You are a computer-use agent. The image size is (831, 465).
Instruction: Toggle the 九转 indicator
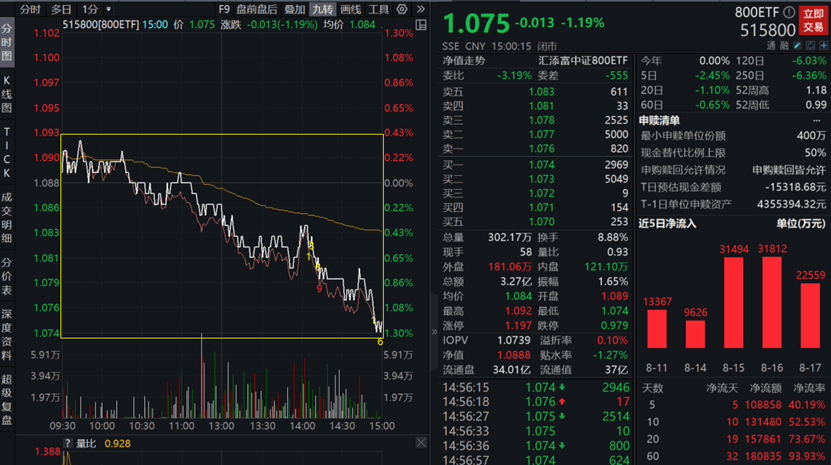click(320, 8)
